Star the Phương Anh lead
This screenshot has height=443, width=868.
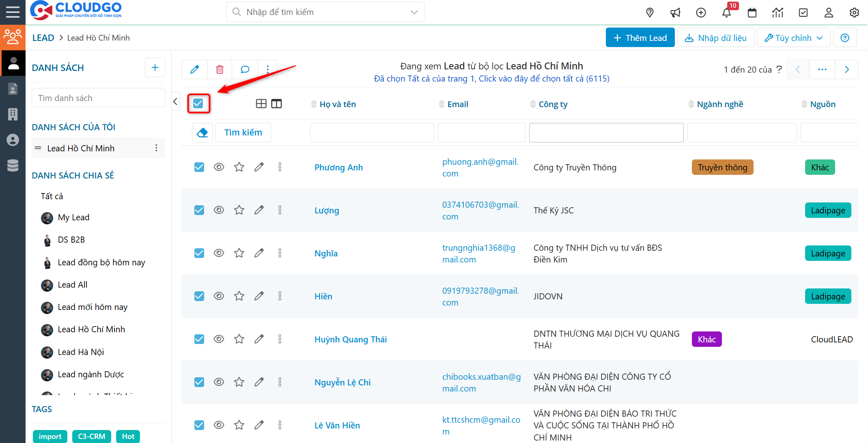239,167
